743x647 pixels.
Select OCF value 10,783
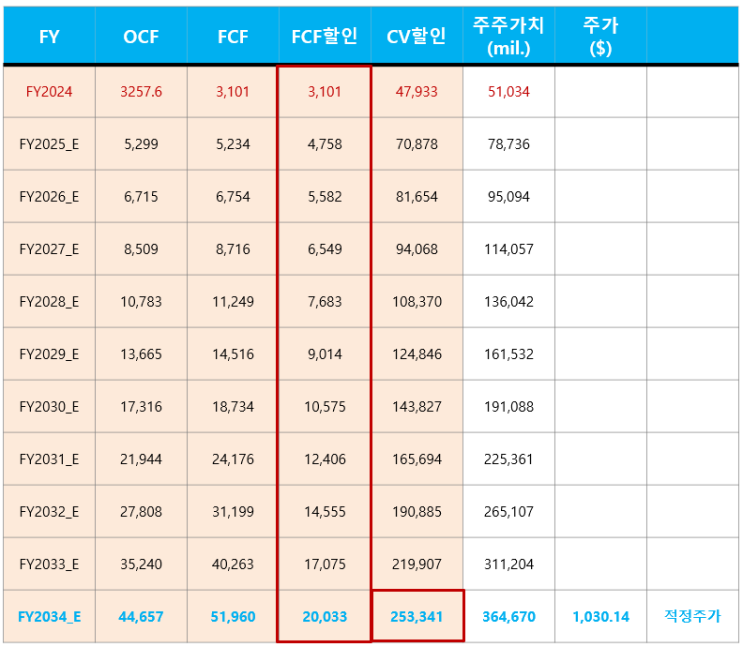[x=141, y=302]
